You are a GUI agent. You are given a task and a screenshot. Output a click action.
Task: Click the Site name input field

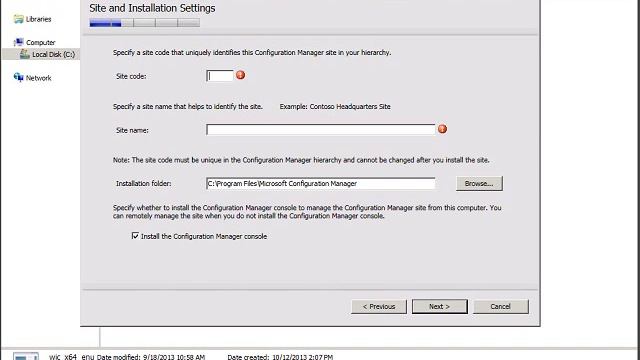point(320,130)
